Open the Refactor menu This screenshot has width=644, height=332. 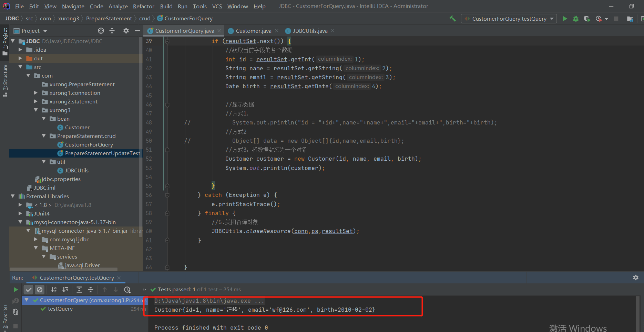tap(143, 6)
